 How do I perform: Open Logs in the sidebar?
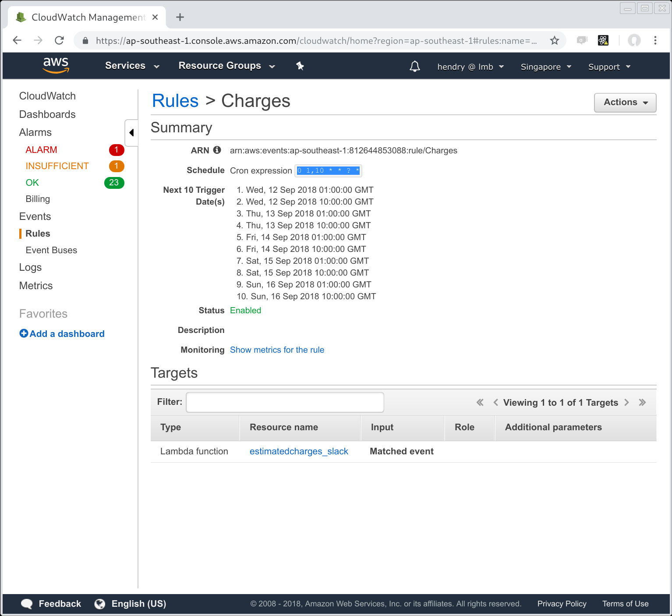(x=30, y=267)
